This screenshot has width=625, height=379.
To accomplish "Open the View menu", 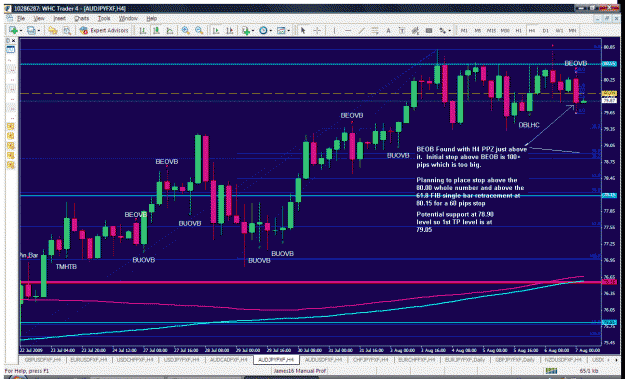I will pos(39,19).
